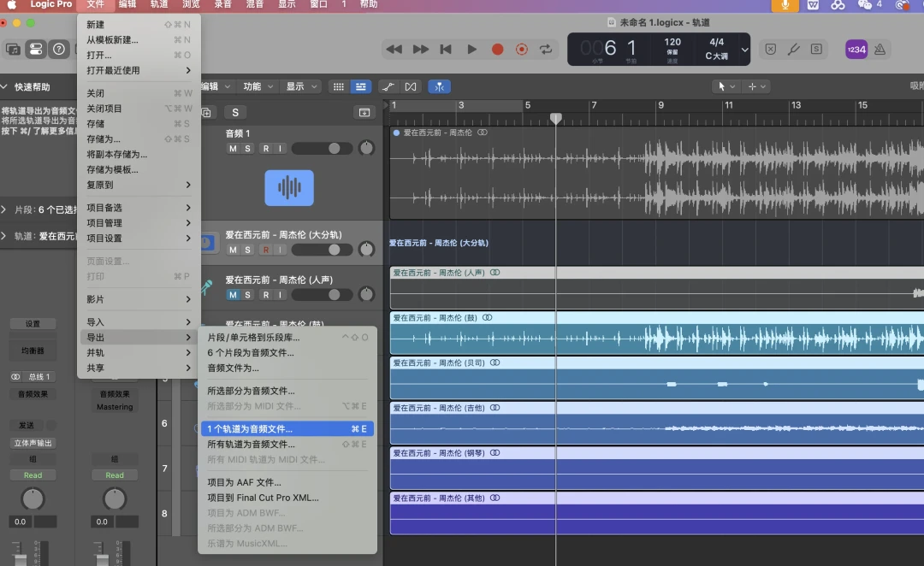This screenshot has width=924, height=566.
Task: Click the Capture Recording button
Action: (522, 50)
